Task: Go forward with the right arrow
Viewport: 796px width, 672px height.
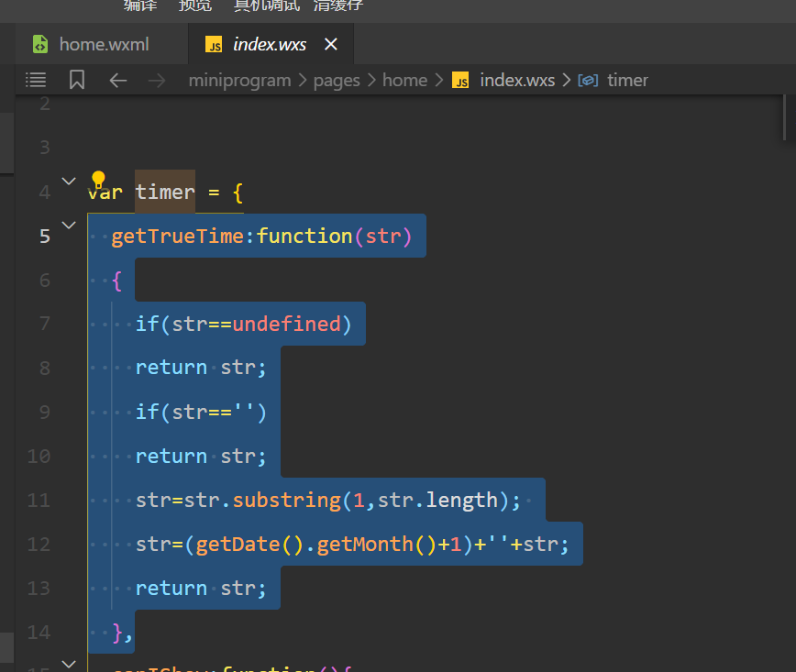Action: coord(157,80)
